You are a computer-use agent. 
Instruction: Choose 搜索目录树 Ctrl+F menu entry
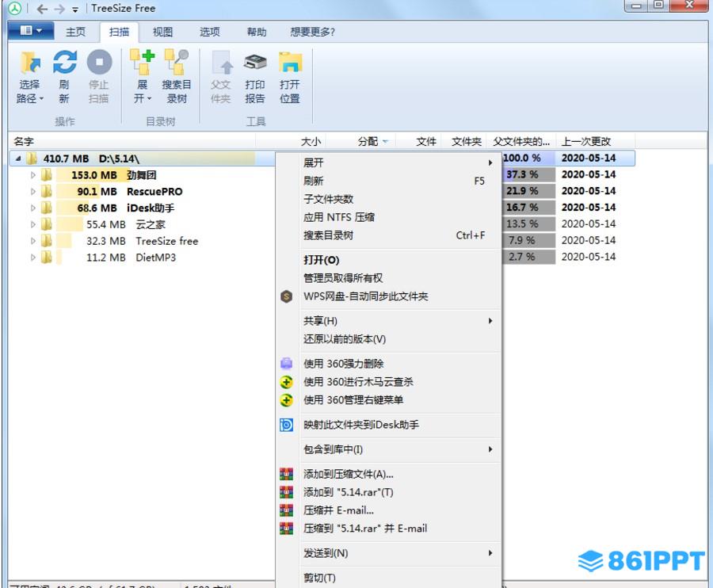click(400, 235)
